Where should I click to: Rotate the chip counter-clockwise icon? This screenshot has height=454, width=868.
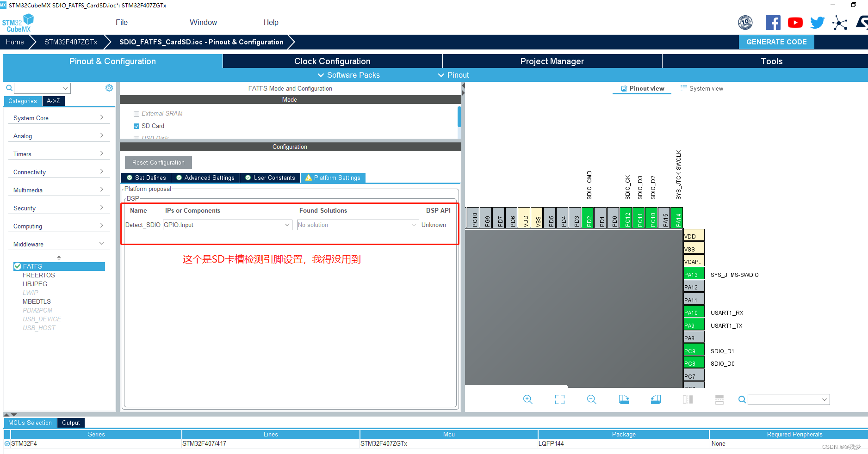click(x=656, y=399)
